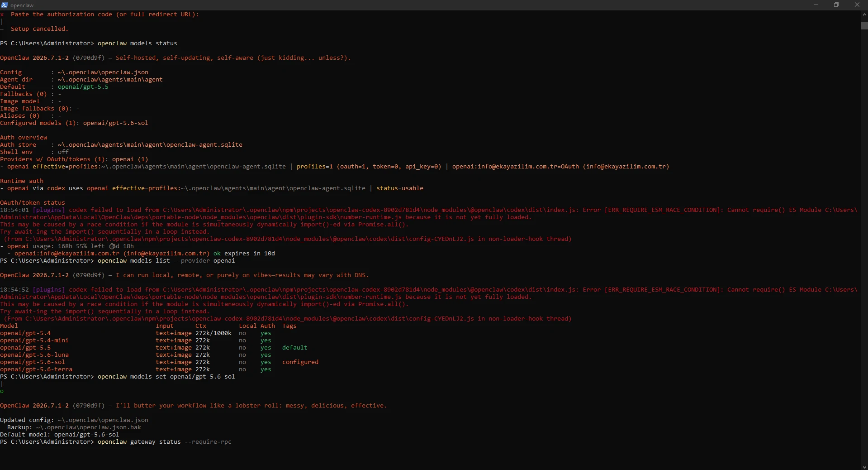
Task: Click the Backup path openclaw.json.bak
Action: click(x=89, y=427)
